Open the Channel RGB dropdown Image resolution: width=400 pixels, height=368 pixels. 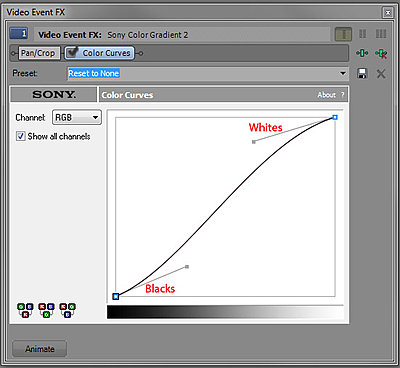pyautogui.click(x=77, y=117)
